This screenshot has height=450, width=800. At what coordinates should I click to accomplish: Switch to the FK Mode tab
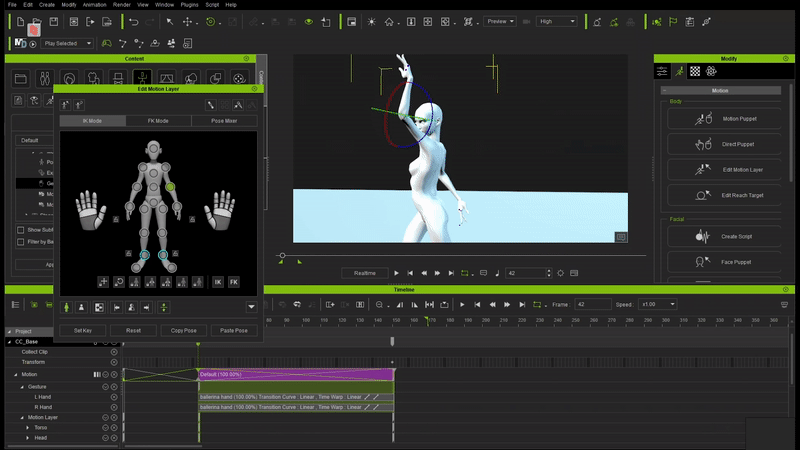pos(158,120)
